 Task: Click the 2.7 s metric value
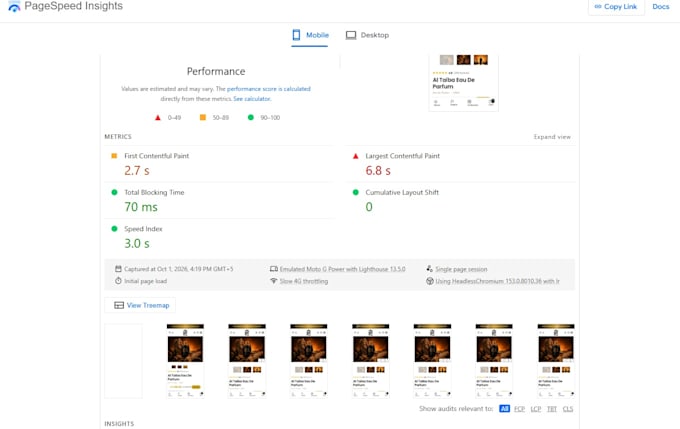(137, 171)
